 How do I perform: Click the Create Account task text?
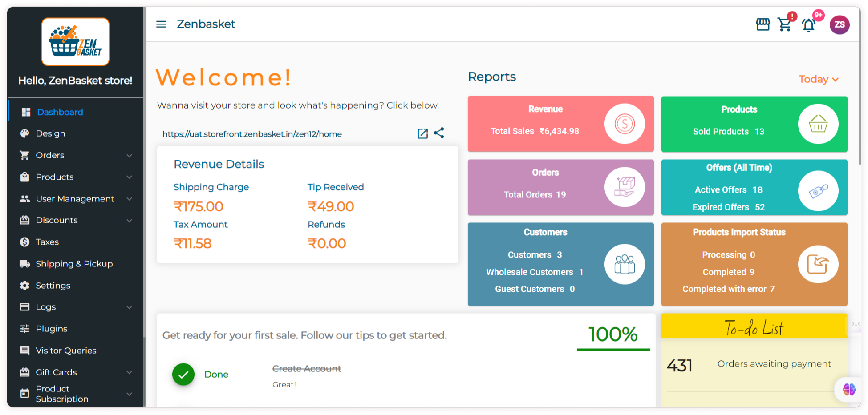click(x=307, y=369)
